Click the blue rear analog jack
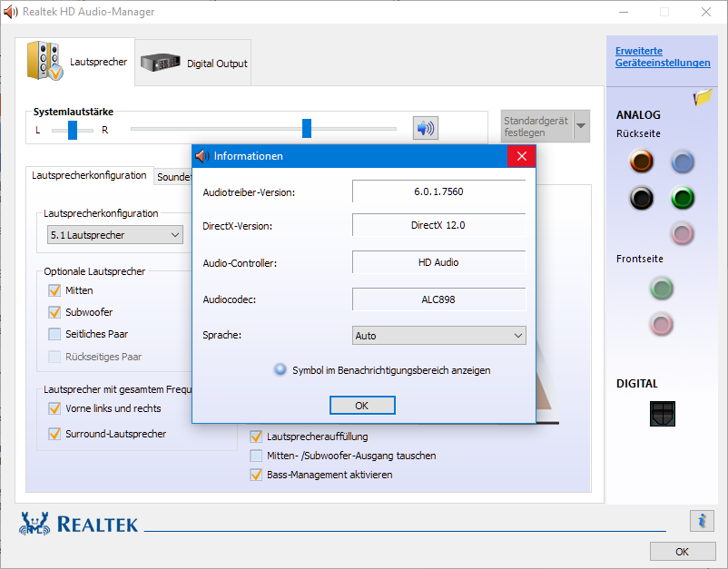 click(682, 162)
